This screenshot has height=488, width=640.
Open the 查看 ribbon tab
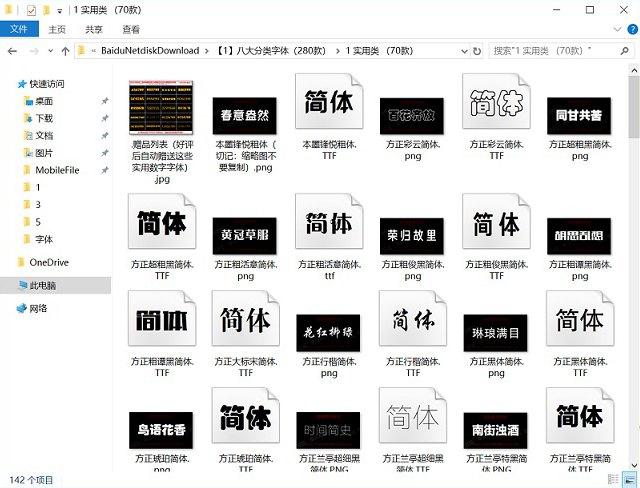click(x=131, y=29)
